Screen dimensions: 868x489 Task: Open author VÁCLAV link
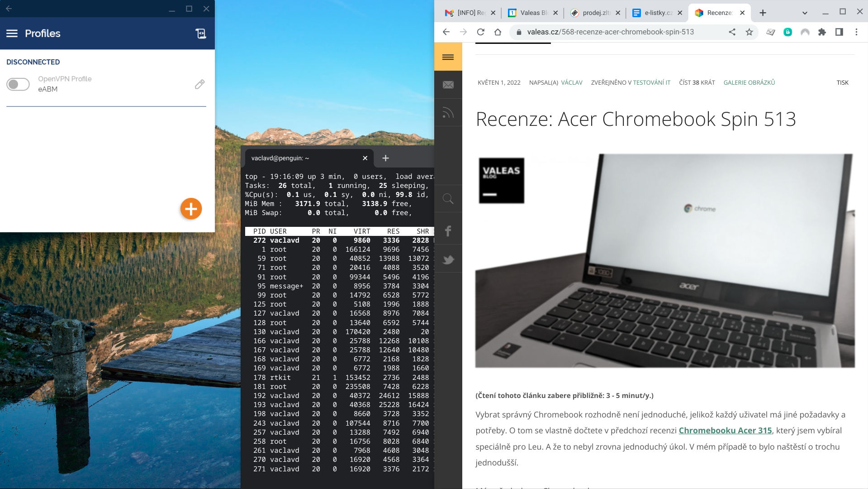(572, 83)
